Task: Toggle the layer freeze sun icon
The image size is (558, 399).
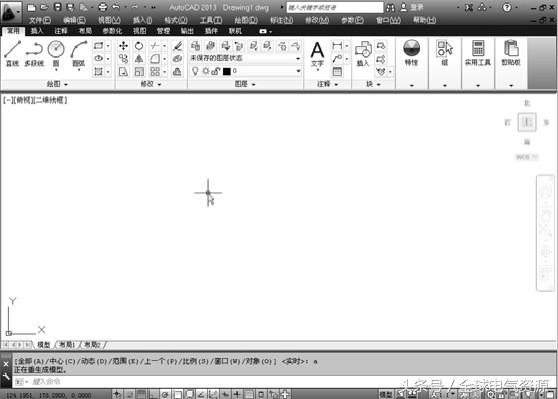Action: 206,71
